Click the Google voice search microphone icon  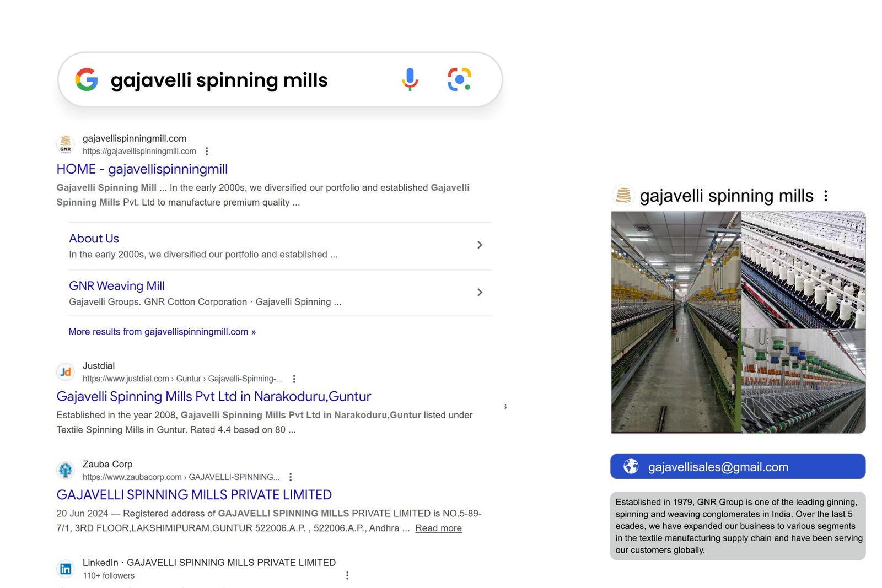[410, 79]
